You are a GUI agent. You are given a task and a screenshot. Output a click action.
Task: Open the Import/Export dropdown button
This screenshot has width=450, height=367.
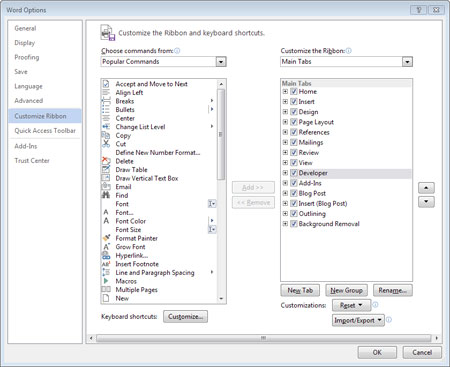358,320
